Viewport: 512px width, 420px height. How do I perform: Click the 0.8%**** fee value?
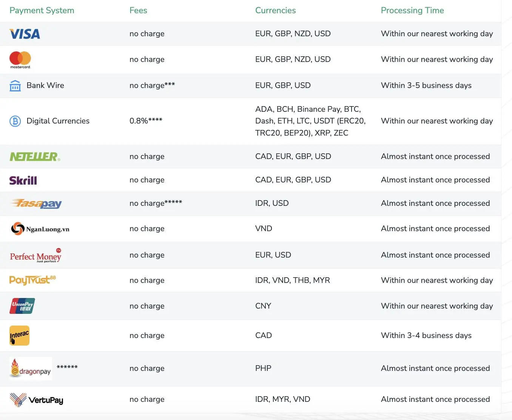(146, 121)
